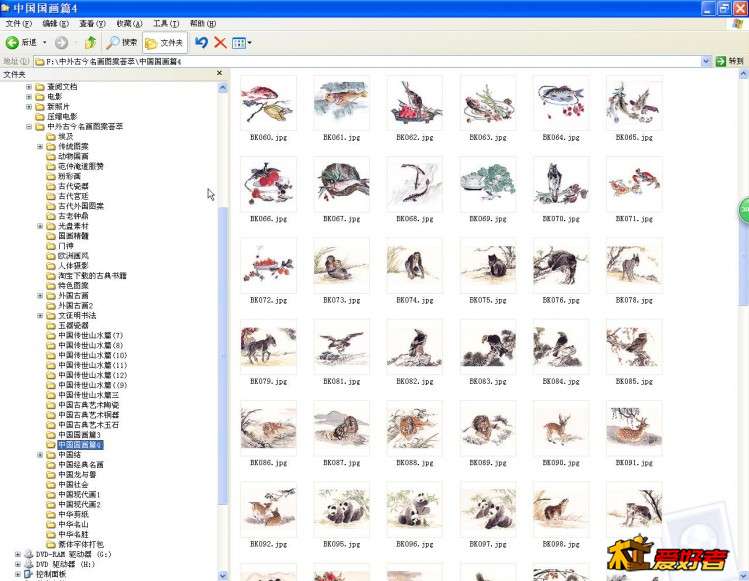Select the DVD 驱动器 (H:) drive
Viewport: 749px width, 581px height.
[65, 564]
